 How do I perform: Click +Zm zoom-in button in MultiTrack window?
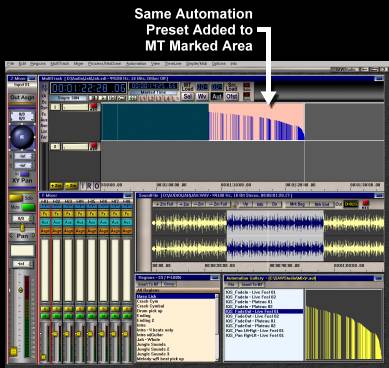coord(56,186)
